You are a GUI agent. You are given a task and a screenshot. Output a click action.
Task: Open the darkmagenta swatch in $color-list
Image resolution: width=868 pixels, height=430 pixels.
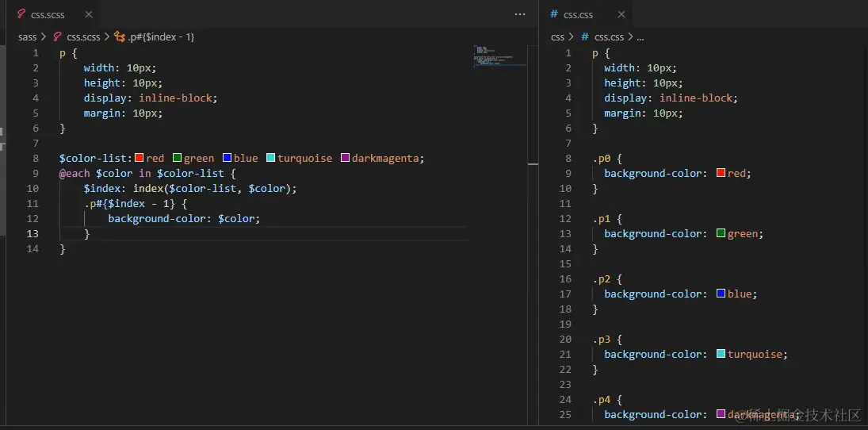point(345,158)
